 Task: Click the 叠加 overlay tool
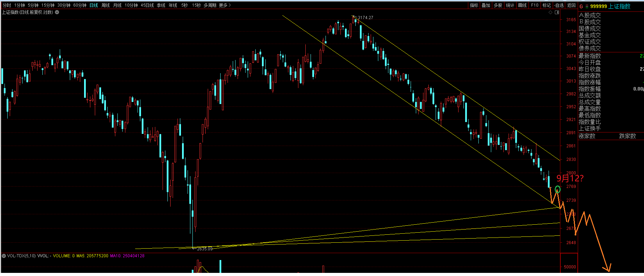486,5
